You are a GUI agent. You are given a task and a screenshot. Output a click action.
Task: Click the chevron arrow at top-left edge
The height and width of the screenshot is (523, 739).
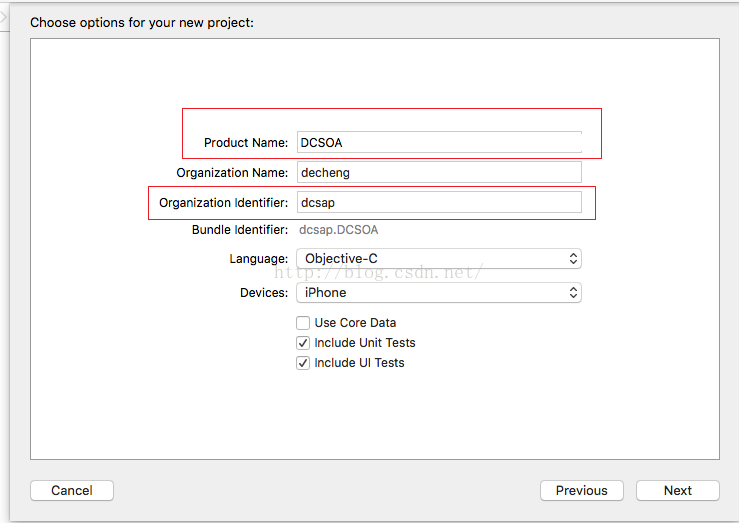click(x=4, y=17)
